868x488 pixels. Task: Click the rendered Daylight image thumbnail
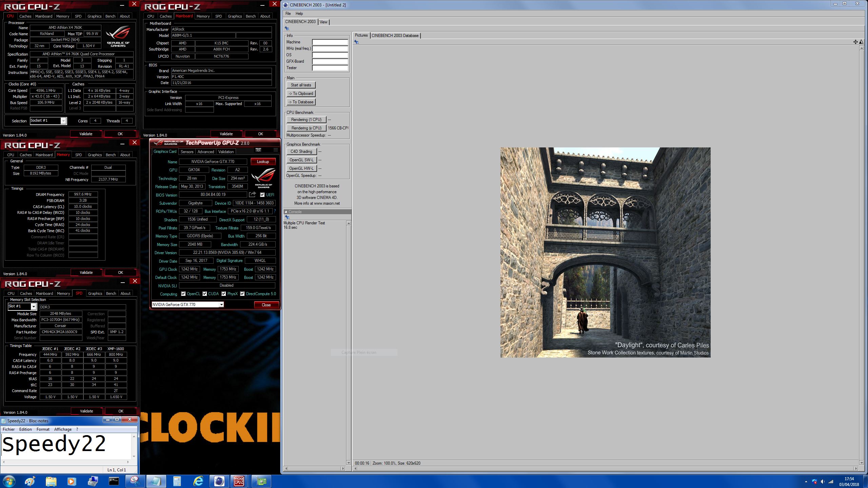point(605,252)
